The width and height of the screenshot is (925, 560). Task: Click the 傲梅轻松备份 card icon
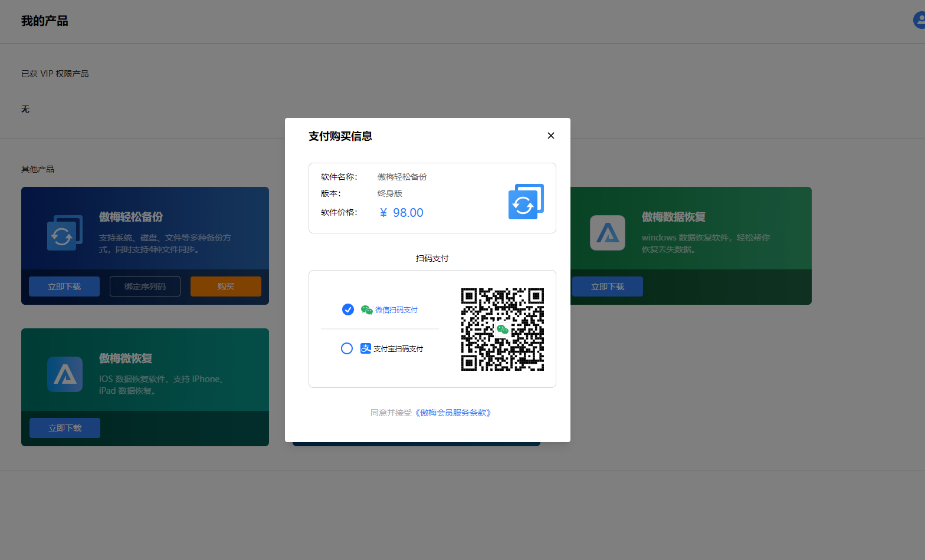(x=65, y=233)
